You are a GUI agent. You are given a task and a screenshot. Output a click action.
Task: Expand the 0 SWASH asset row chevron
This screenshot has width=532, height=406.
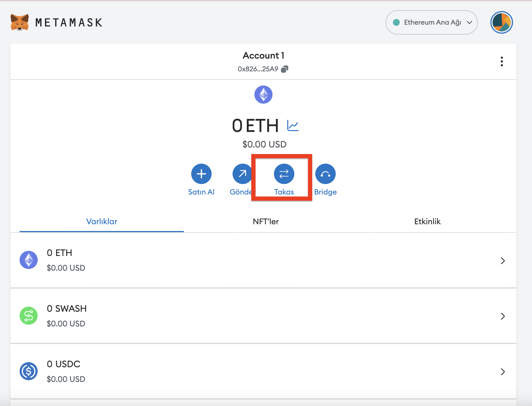503,316
